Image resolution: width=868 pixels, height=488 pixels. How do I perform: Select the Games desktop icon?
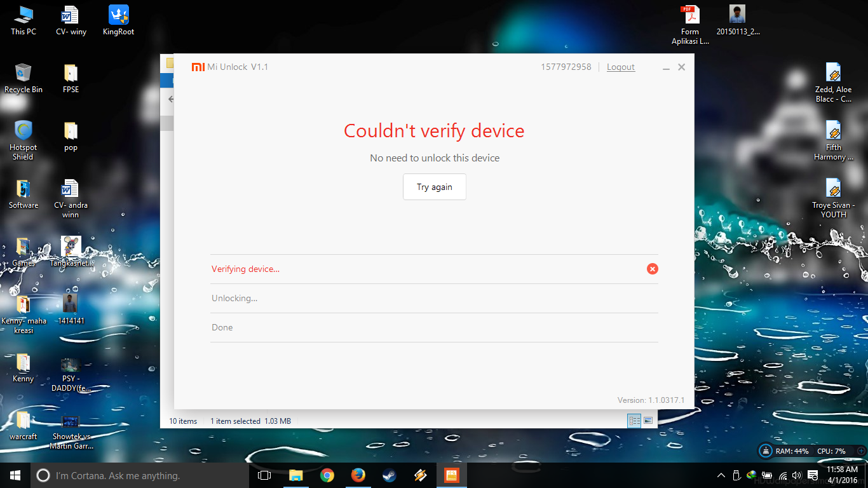coord(24,252)
